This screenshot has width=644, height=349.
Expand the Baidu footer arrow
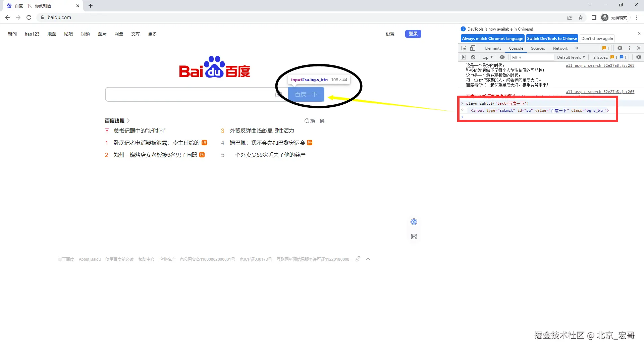tap(368, 259)
